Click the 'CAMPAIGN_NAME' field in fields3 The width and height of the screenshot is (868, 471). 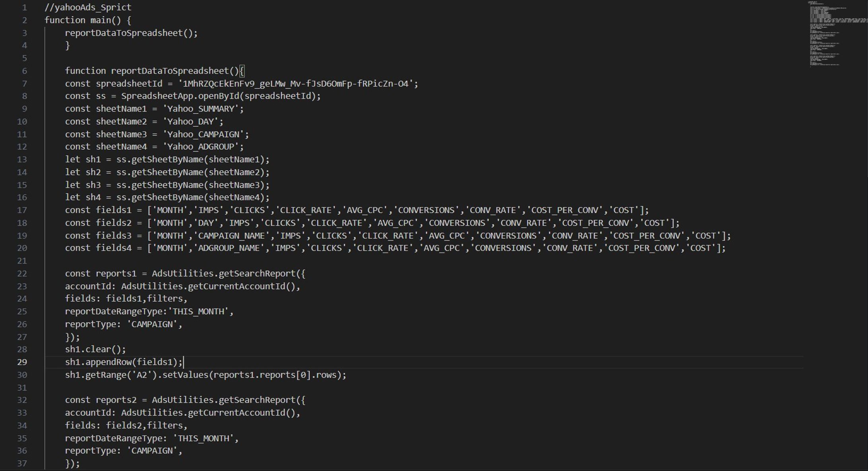tap(231, 235)
